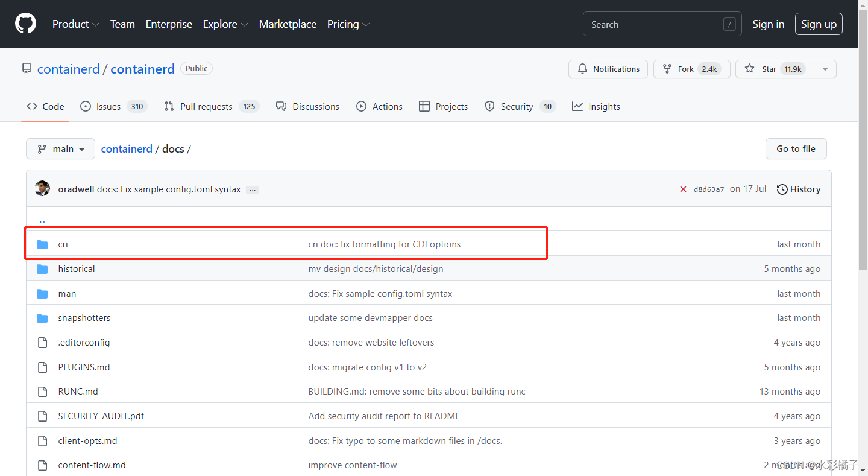
Task: Switch to the Actions tab
Action: click(379, 106)
